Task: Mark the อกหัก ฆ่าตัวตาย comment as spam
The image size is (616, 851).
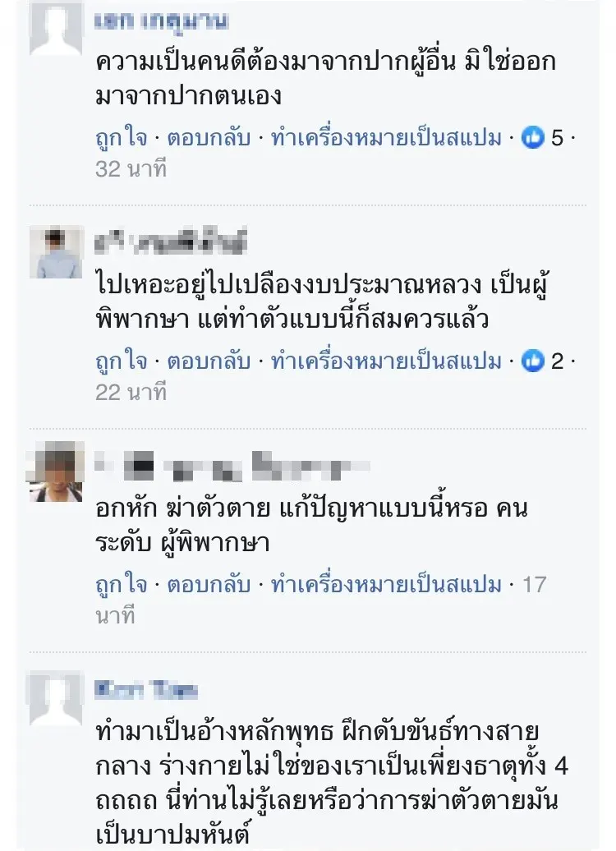Action: [386, 585]
